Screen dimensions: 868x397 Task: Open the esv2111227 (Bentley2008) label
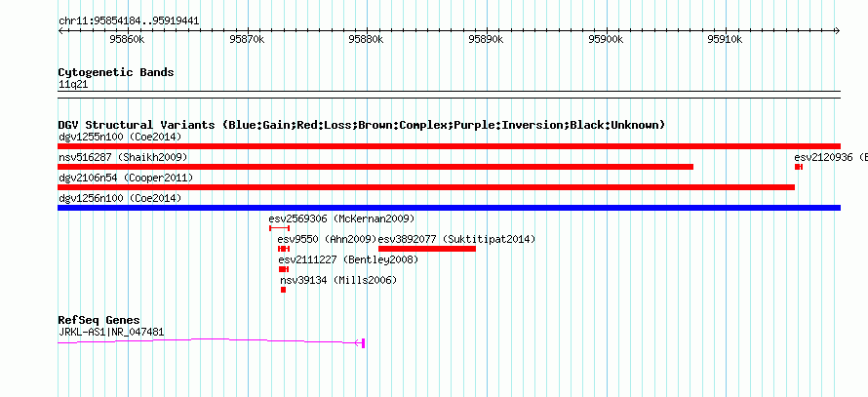pos(348,259)
